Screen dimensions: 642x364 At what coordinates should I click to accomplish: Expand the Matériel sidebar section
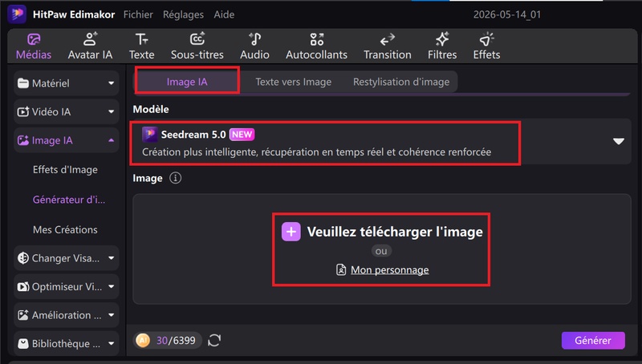pyautogui.click(x=67, y=83)
